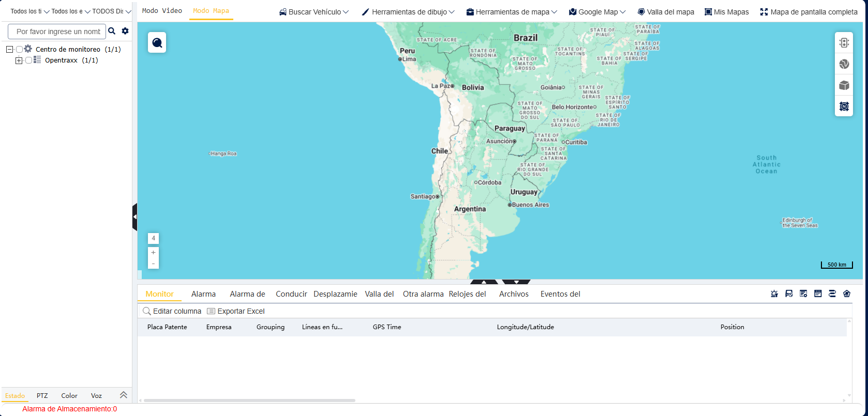Image resolution: width=868 pixels, height=416 pixels.
Task: Select the Alarma tab in bottom panel
Action: click(203, 294)
